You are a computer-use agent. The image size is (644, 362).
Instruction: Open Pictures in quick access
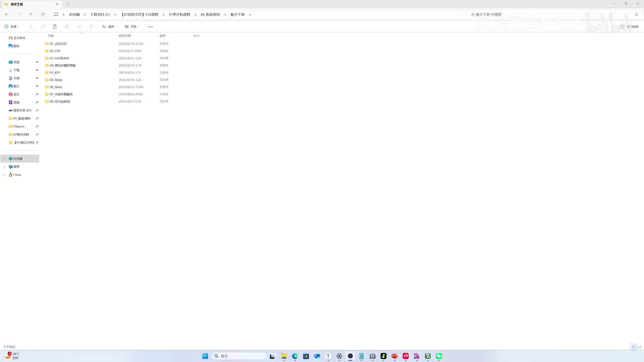coord(14,86)
